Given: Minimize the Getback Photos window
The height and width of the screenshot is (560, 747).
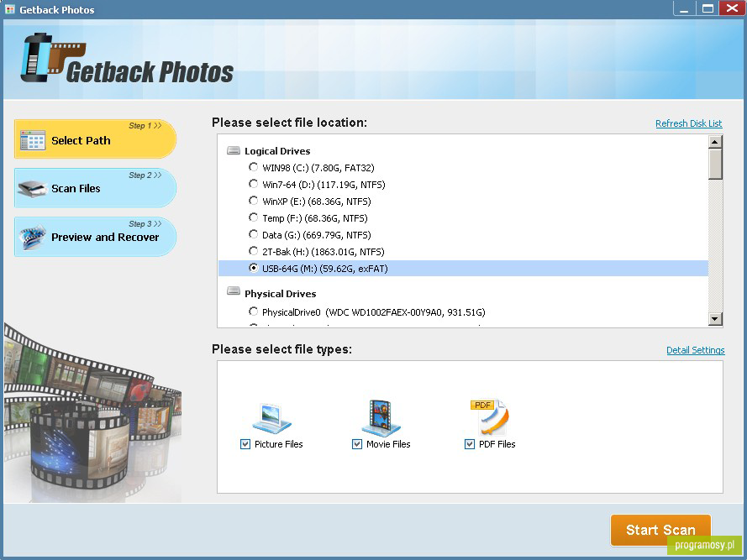Looking at the screenshot, I should [x=684, y=8].
